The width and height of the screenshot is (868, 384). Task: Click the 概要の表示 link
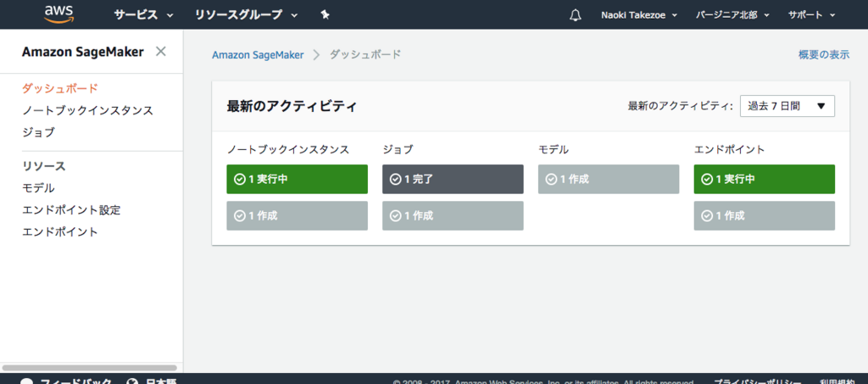[x=824, y=55]
